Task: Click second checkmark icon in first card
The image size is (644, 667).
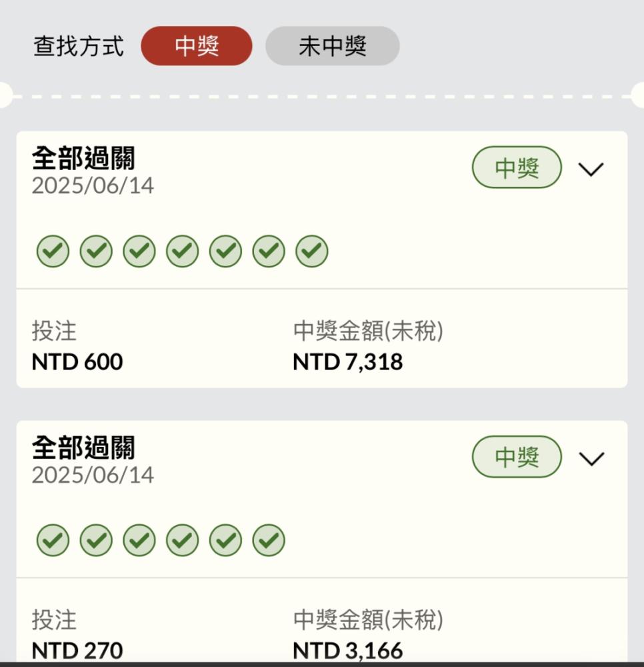Action: (96, 251)
